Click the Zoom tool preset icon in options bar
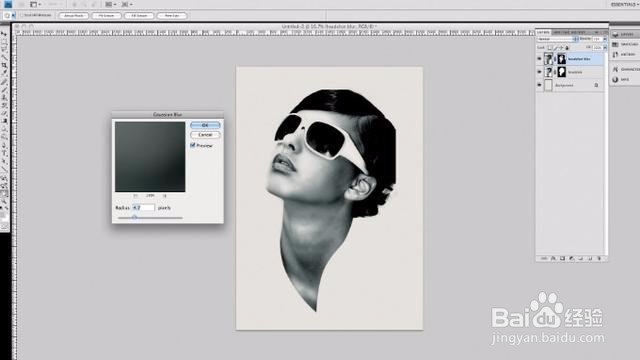 (x=7, y=16)
